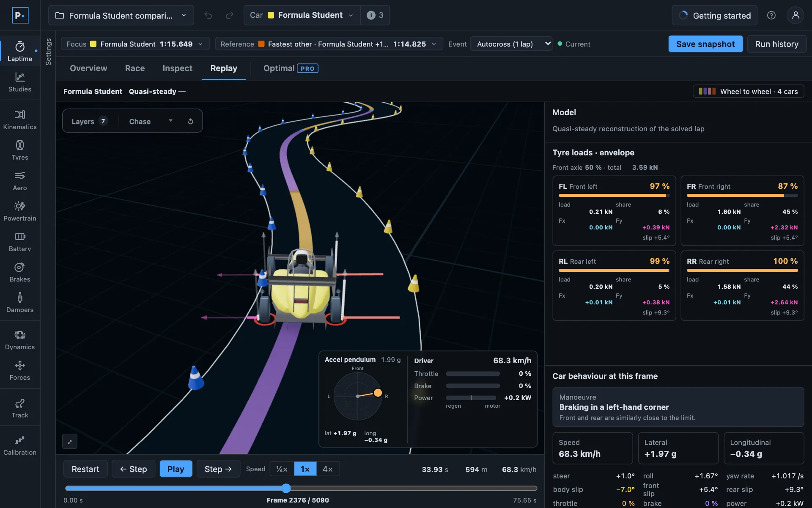Expand the 3D view to fullscreen

point(70,442)
